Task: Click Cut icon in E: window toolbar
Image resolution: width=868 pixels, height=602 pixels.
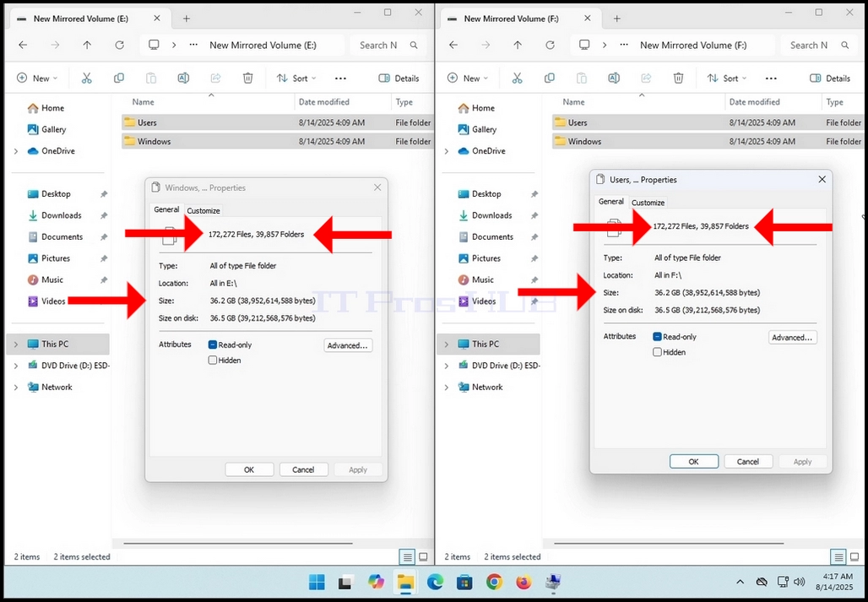Action: (86, 78)
